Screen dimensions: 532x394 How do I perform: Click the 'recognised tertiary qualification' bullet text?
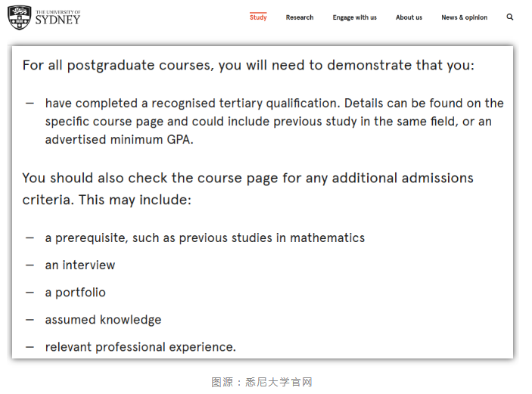click(275, 103)
